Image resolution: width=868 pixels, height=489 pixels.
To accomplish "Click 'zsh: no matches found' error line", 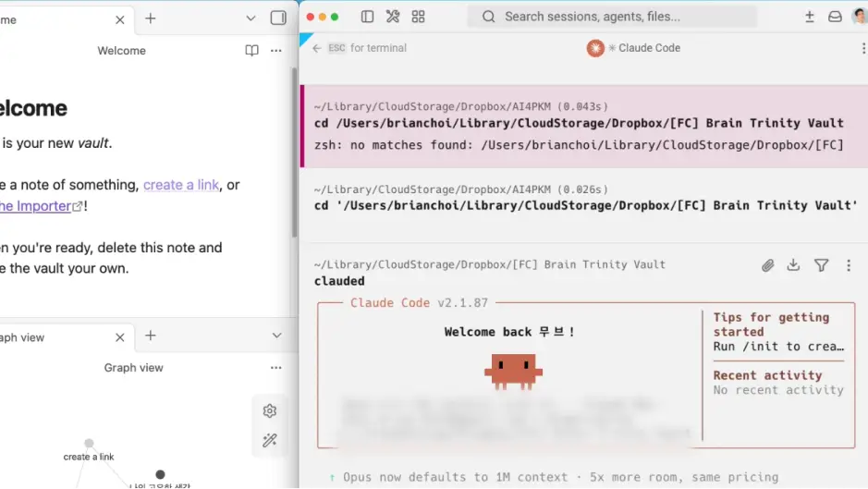I will click(579, 145).
